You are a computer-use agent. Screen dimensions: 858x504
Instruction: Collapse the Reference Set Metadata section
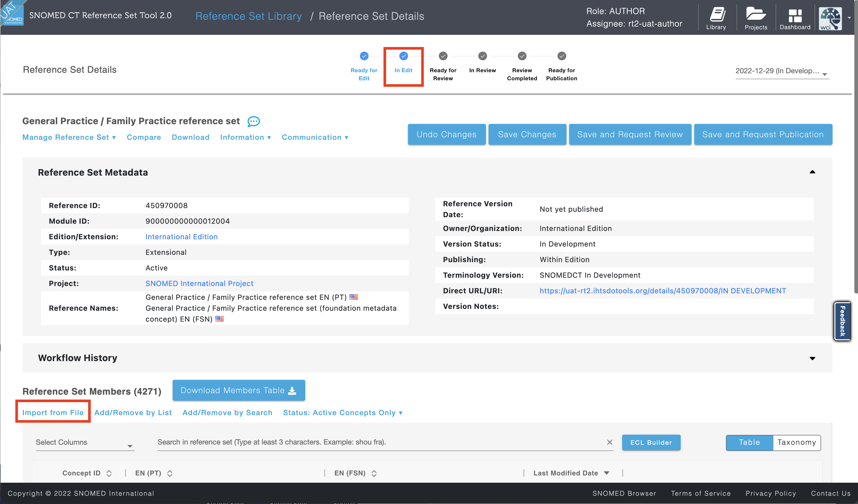(x=812, y=172)
